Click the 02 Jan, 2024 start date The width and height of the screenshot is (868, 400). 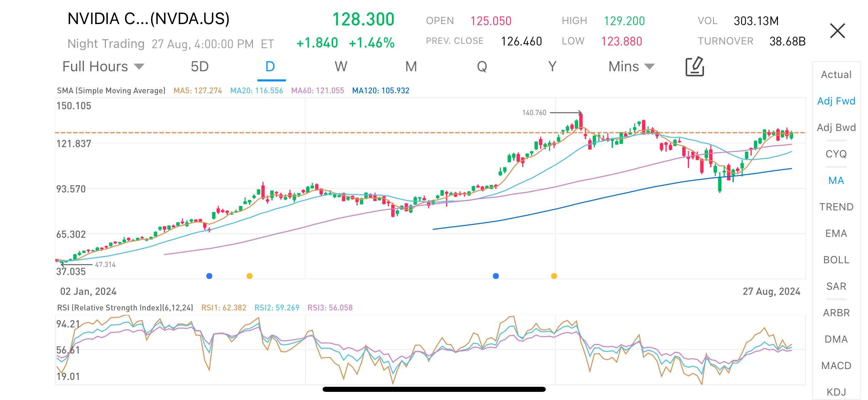click(x=88, y=291)
